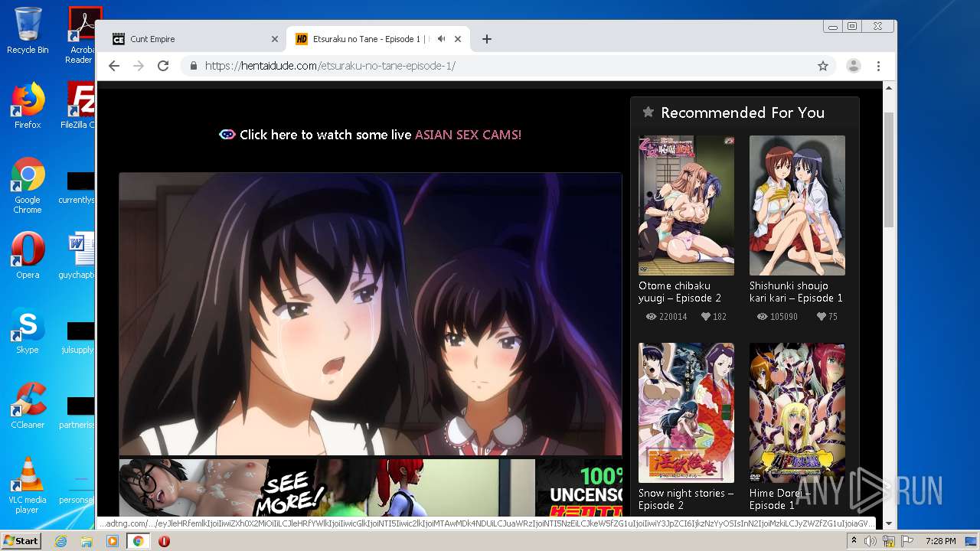Select the Recycle Bin desktop icon
Viewport: 980px width, 551px height.
tap(28, 31)
